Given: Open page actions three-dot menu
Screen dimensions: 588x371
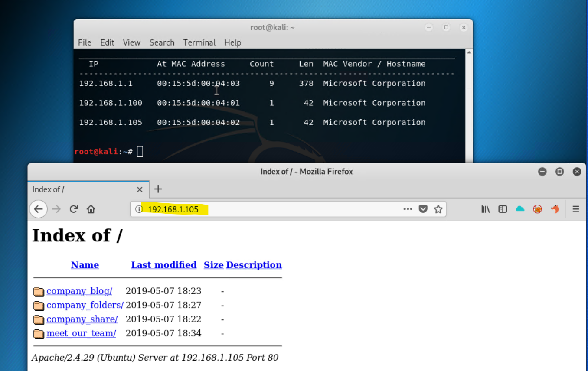Looking at the screenshot, I should (408, 209).
